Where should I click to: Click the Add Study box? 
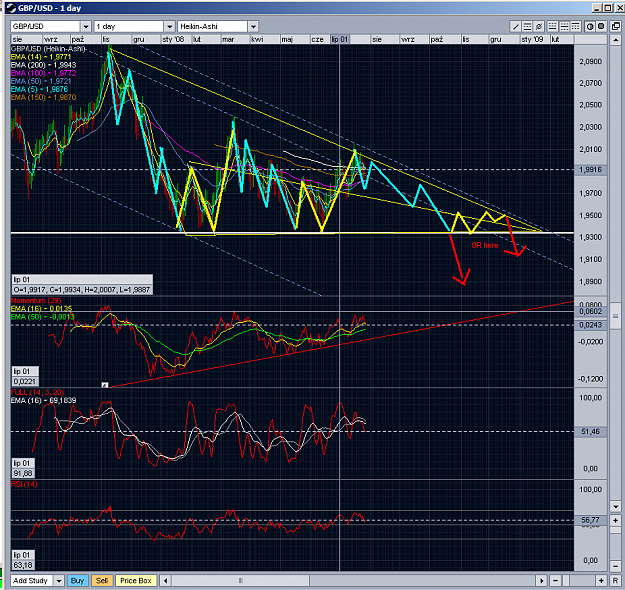tap(32, 580)
